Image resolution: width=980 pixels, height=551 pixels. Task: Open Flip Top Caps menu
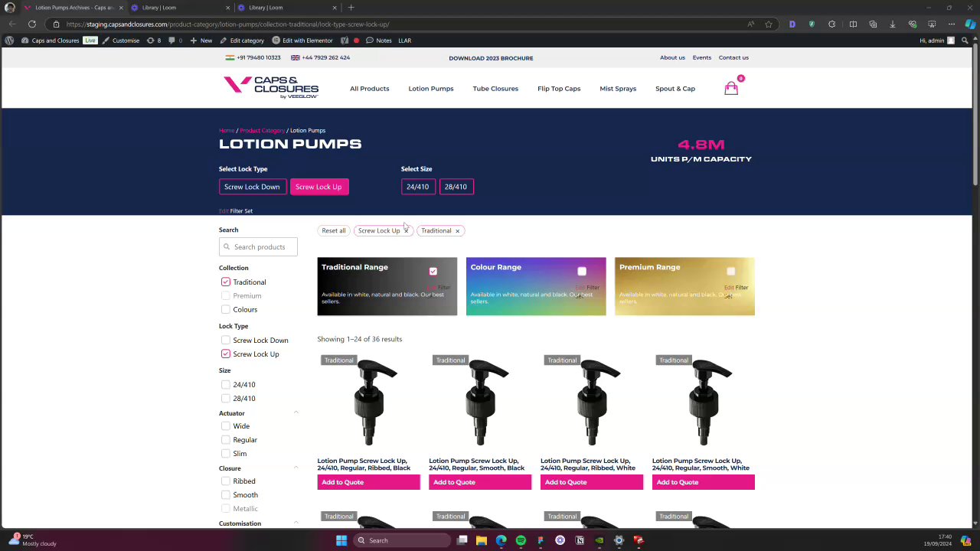pyautogui.click(x=559, y=89)
